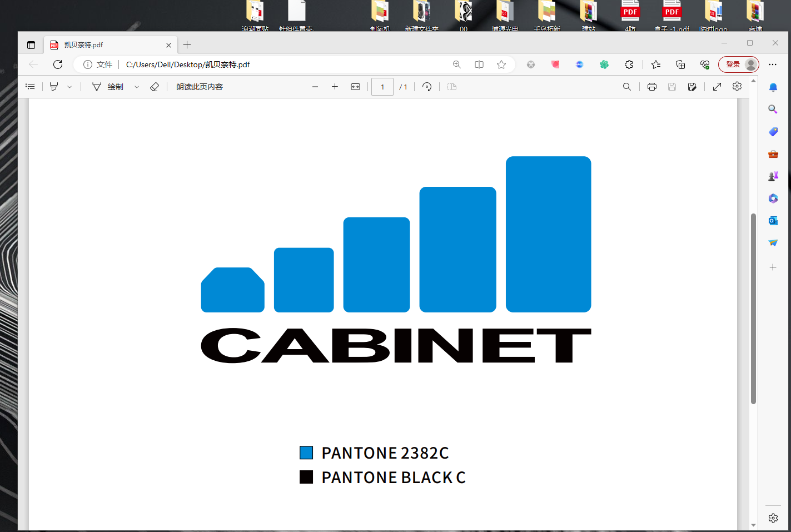Image resolution: width=791 pixels, height=532 pixels.
Task: Open shopping tag sidebar icon
Action: (773, 132)
